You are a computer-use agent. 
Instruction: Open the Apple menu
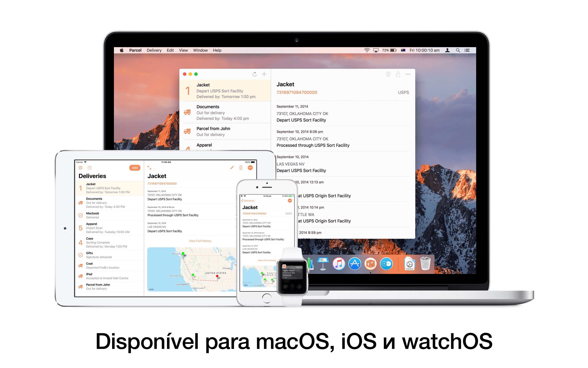(122, 50)
